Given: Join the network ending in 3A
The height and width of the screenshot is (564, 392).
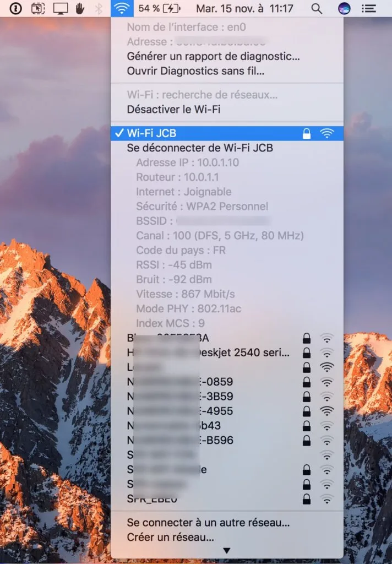Looking at the screenshot, I should (227, 338).
